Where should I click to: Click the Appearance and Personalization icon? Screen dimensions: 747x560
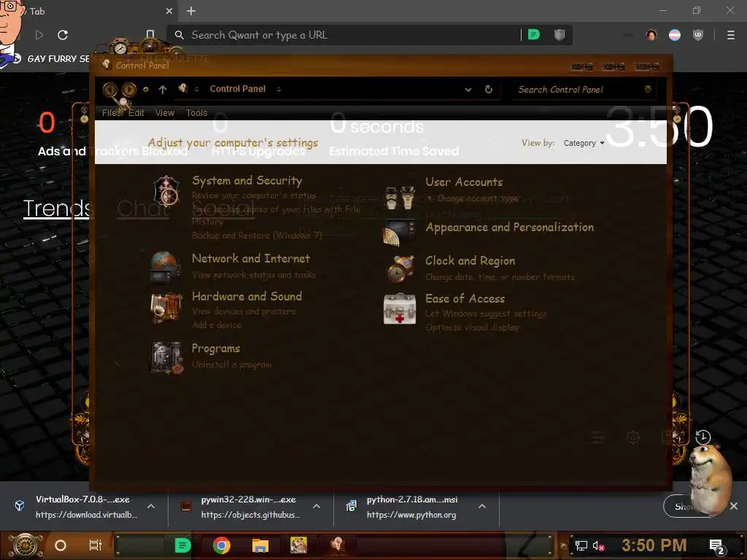coord(399,233)
